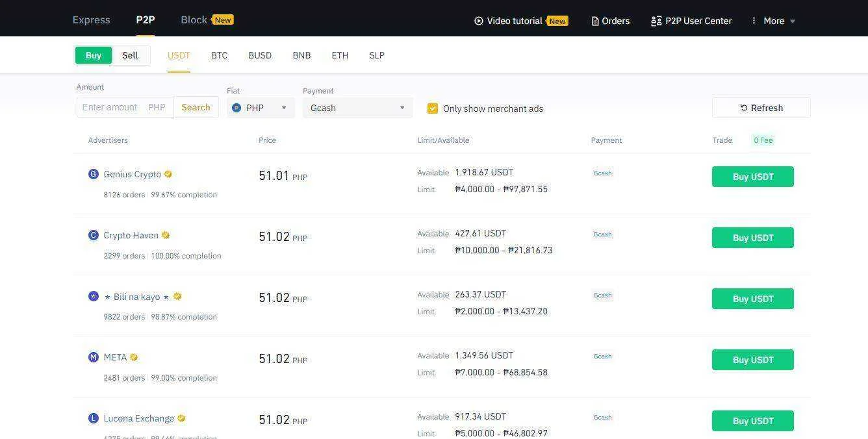The image size is (868, 439).
Task: Select the BTC coin tab
Action: tap(219, 55)
